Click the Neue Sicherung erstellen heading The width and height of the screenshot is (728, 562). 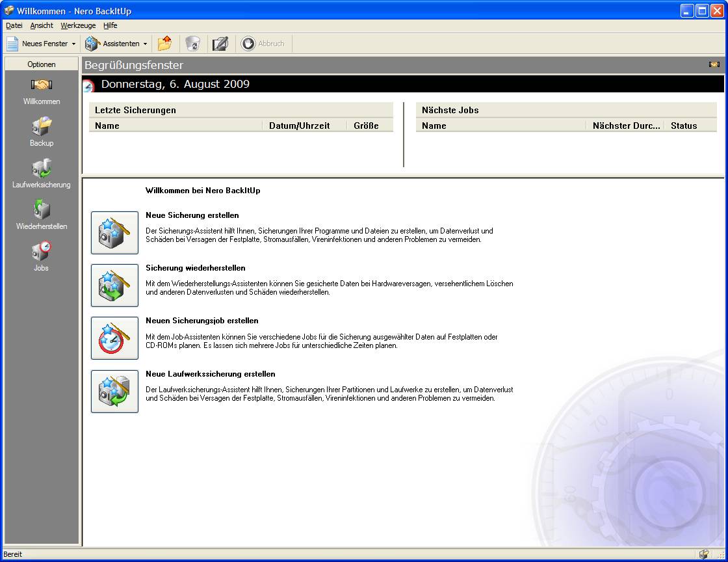click(x=192, y=215)
